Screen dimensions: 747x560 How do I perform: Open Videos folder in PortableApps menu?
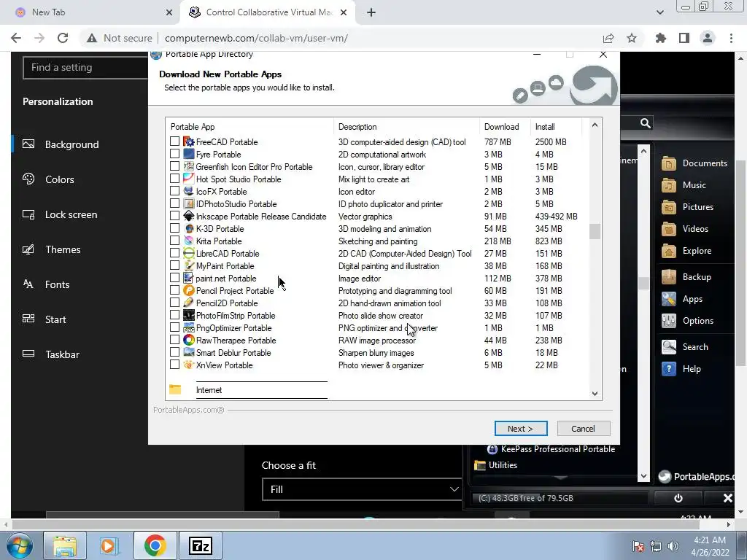(x=685, y=228)
